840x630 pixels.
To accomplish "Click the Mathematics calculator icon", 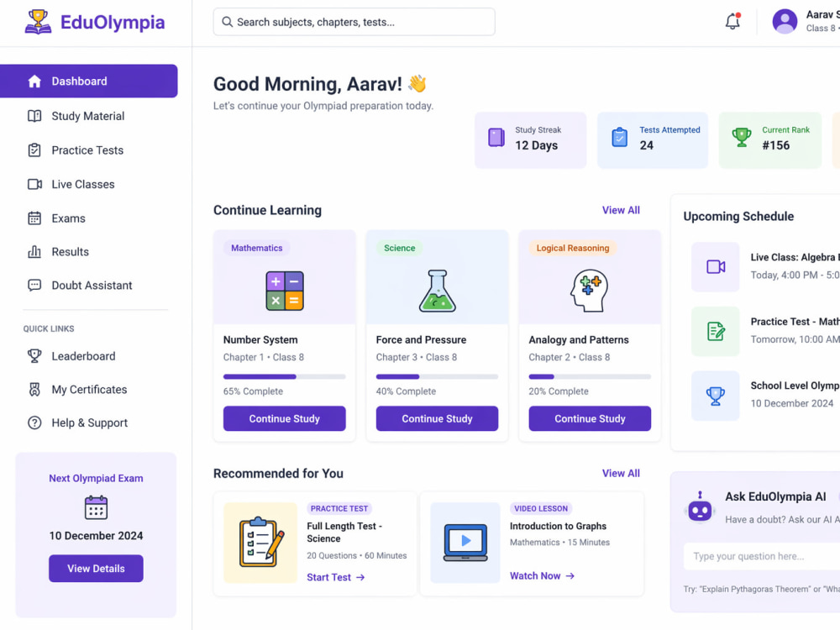I will tap(285, 291).
